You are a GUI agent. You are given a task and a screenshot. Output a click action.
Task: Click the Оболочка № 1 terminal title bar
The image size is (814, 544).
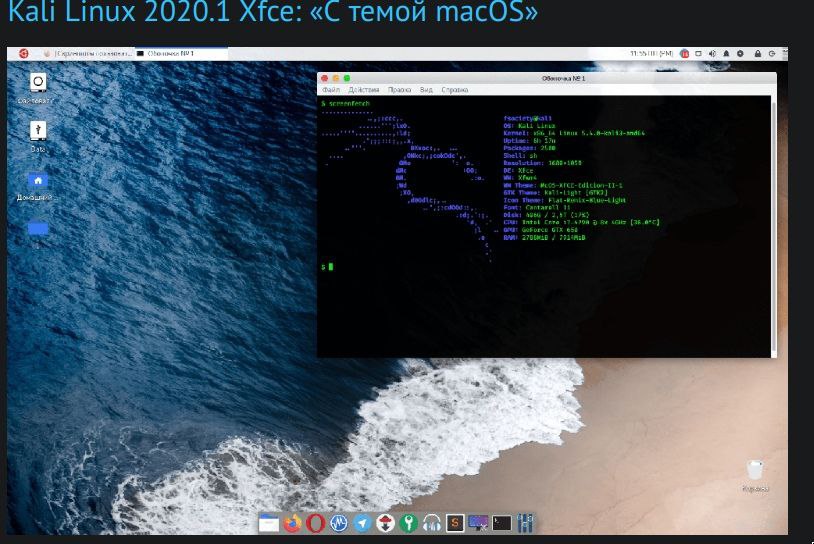point(563,78)
